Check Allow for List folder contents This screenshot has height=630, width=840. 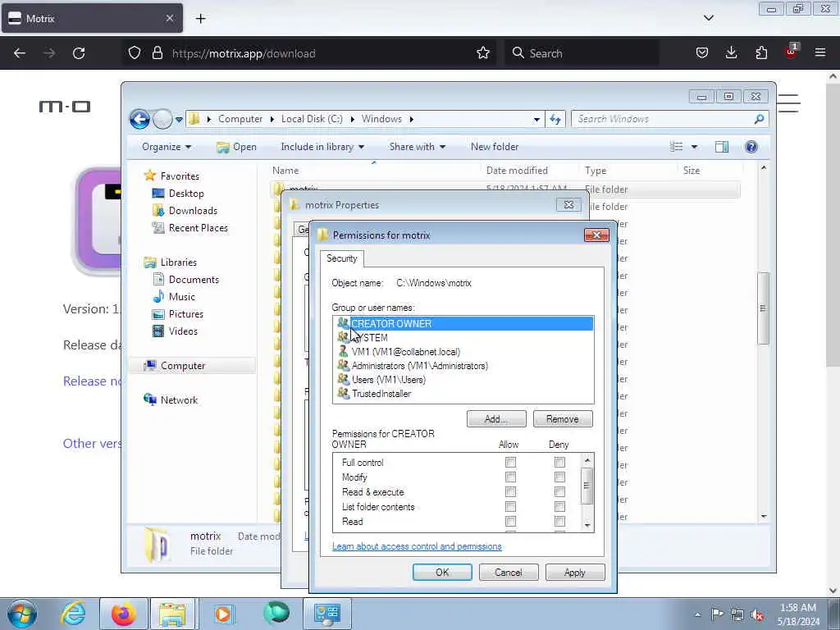tap(510, 507)
